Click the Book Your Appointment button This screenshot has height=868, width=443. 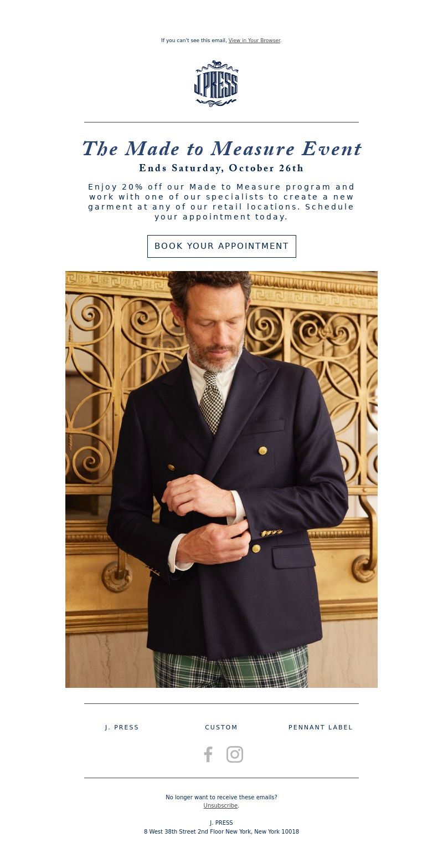pyautogui.click(x=221, y=246)
